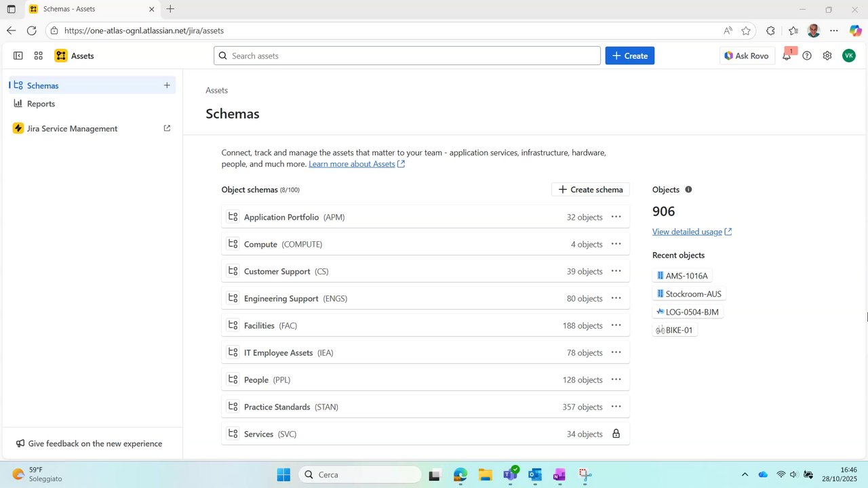The width and height of the screenshot is (868, 488).
Task: Click the locked padlock icon on Services row
Action: [616, 434]
